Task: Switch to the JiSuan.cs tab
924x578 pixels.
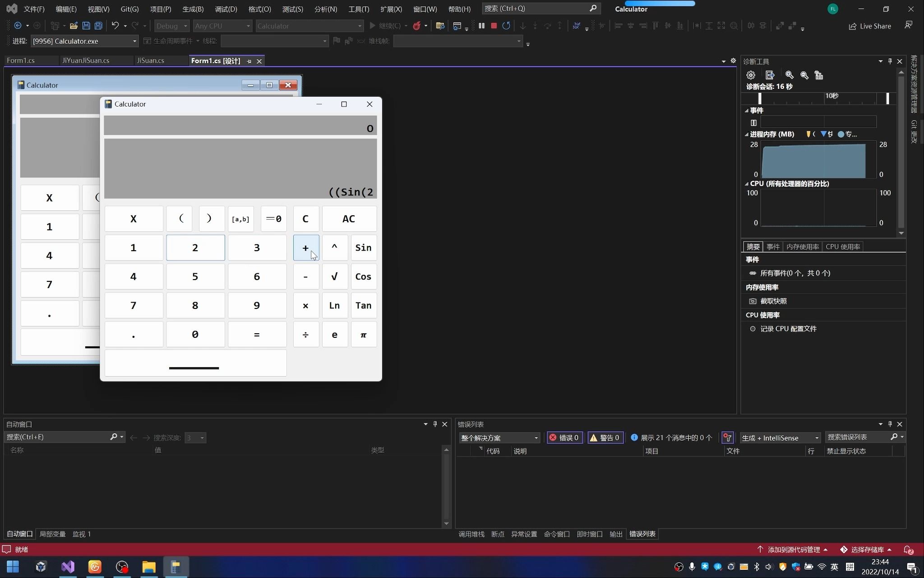Action: coord(150,61)
